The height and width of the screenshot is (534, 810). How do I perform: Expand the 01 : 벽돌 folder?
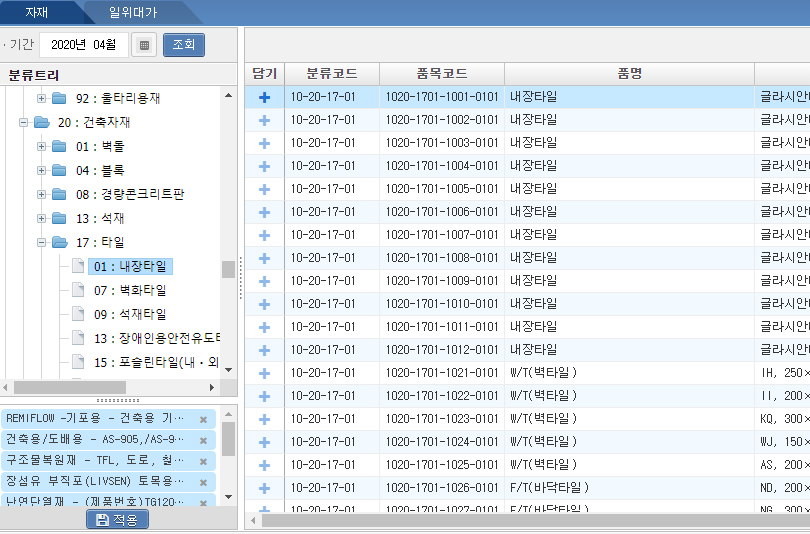[41, 146]
